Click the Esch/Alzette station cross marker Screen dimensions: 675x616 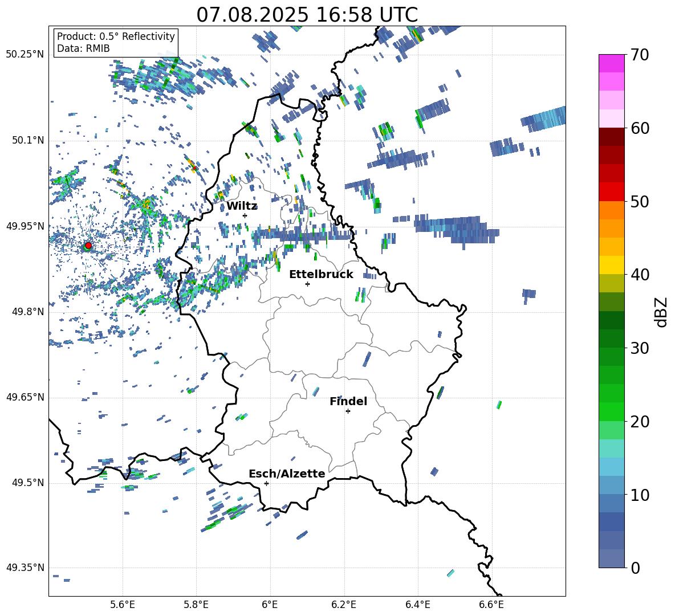click(x=266, y=483)
